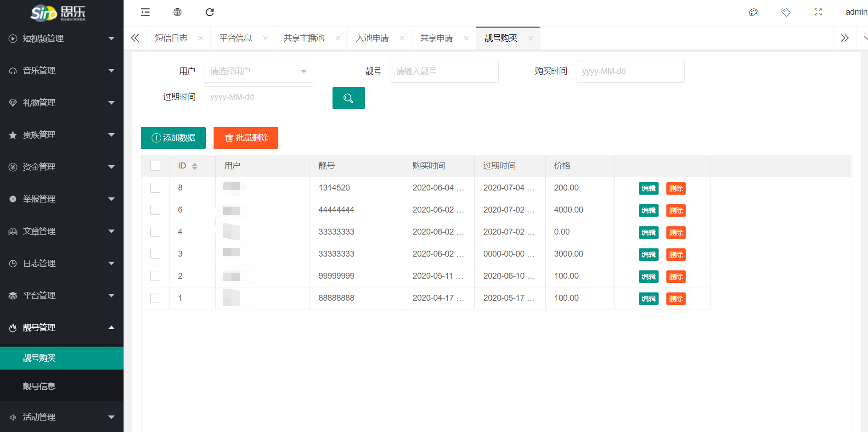This screenshot has height=432, width=868.
Task: Check the row with ID 4
Action: tap(155, 232)
